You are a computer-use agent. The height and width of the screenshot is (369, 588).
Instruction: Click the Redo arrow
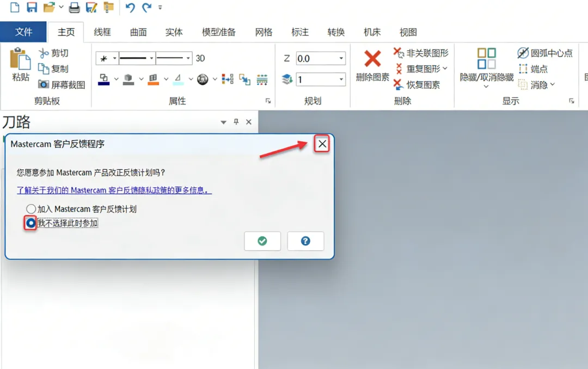tap(146, 7)
